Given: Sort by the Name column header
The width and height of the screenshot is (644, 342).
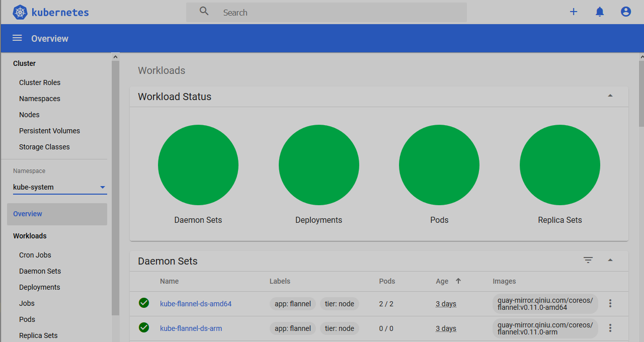Looking at the screenshot, I should pyautogui.click(x=169, y=281).
